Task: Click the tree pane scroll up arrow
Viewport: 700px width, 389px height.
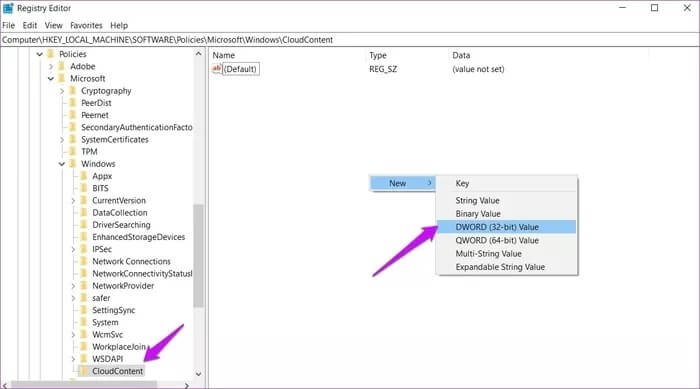Action: point(199,54)
